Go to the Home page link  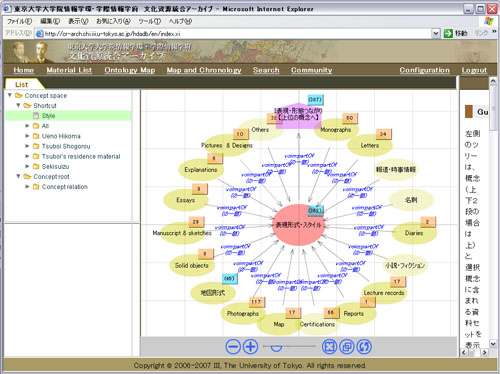tap(24, 70)
